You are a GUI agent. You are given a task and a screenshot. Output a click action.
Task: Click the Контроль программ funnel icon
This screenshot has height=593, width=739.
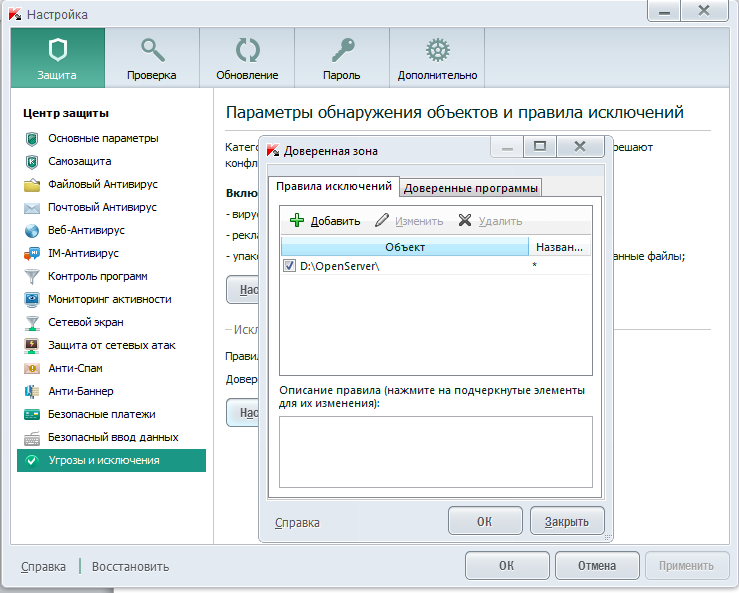pyautogui.click(x=32, y=277)
